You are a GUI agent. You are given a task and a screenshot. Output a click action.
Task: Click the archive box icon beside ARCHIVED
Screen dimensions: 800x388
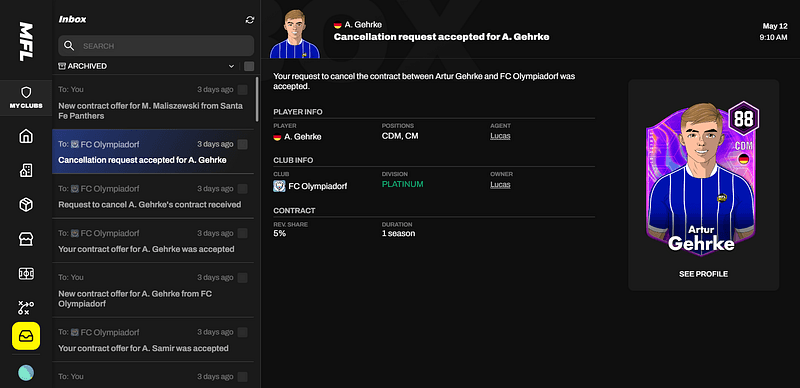[62, 66]
